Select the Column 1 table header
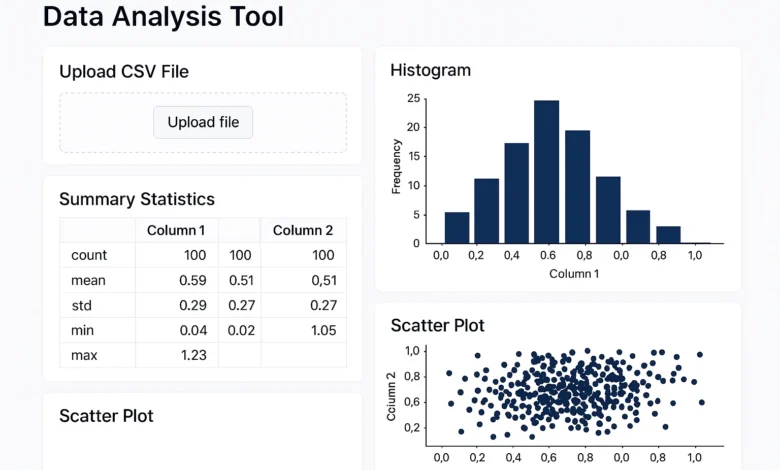The width and height of the screenshot is (780, 470). pos(176,230)
